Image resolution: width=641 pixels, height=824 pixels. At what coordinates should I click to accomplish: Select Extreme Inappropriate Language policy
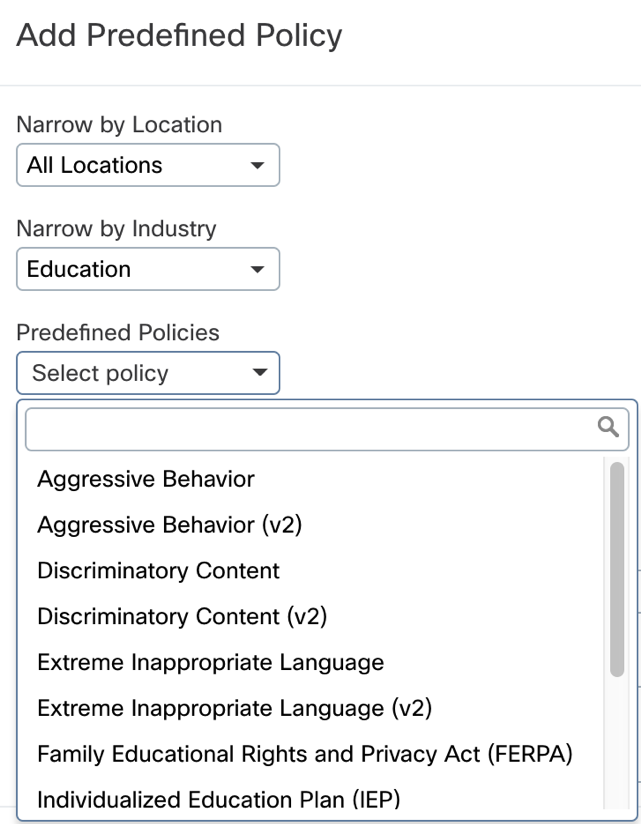pos(210,662)
